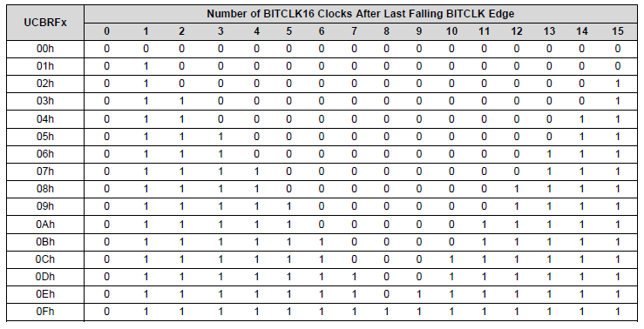This screenshot has height=329, width=644.
Task: Click row 02h value under column 15
Action: coord(617,84)
